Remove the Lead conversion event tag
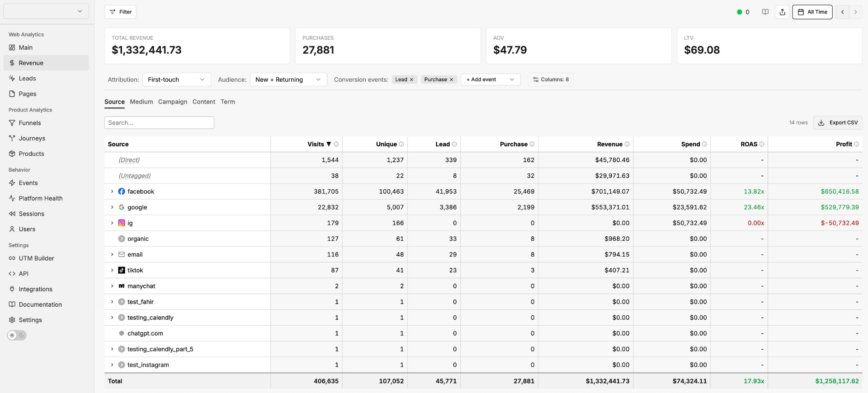868x393 pixels. (x=411, y=80)
